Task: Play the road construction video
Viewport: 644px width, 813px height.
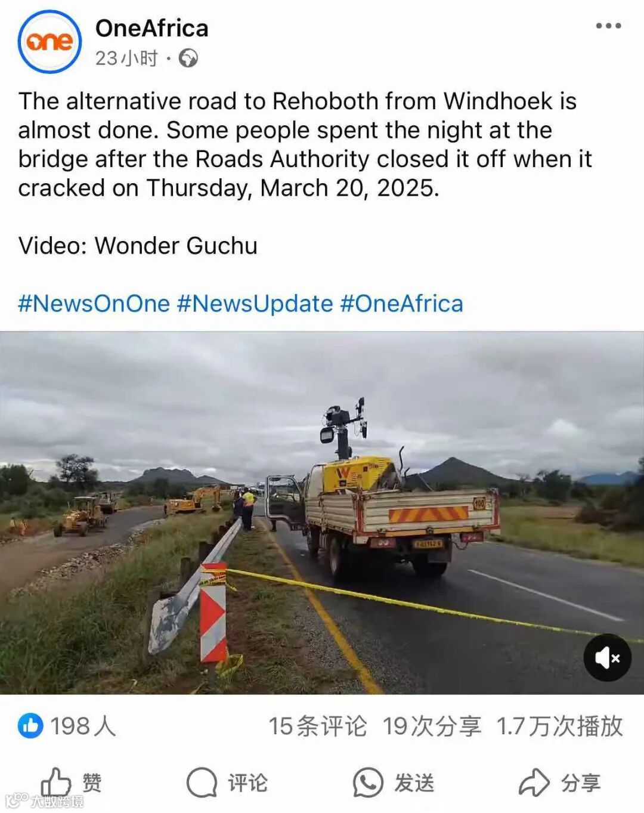Action: click(x=322, y=513)
